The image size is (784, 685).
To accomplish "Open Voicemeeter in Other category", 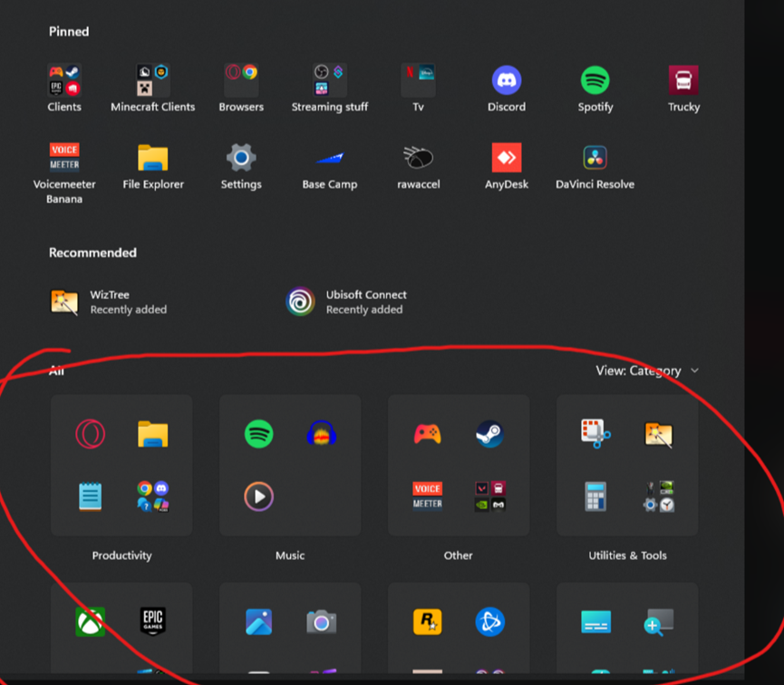I will tap(427, 496).
